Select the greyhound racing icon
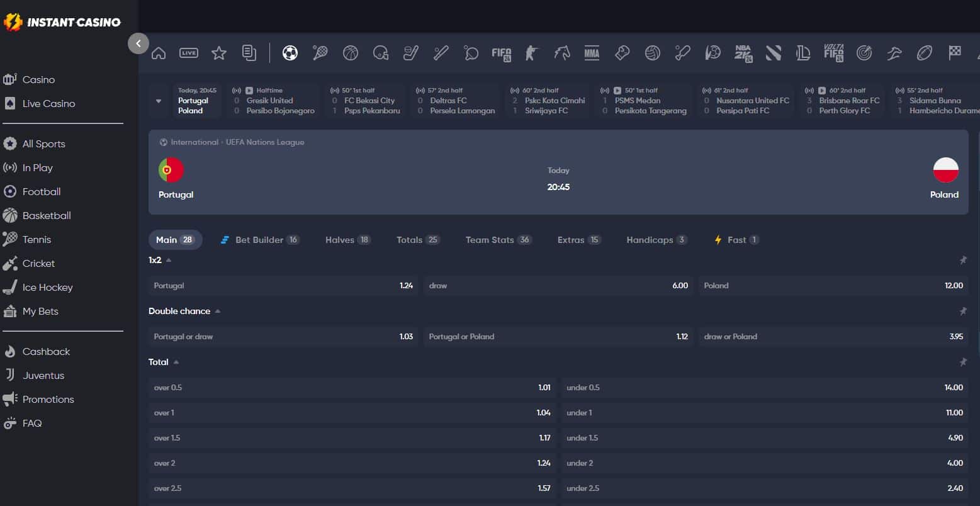This screenshot has width=980, height=506. coord(894,53)
